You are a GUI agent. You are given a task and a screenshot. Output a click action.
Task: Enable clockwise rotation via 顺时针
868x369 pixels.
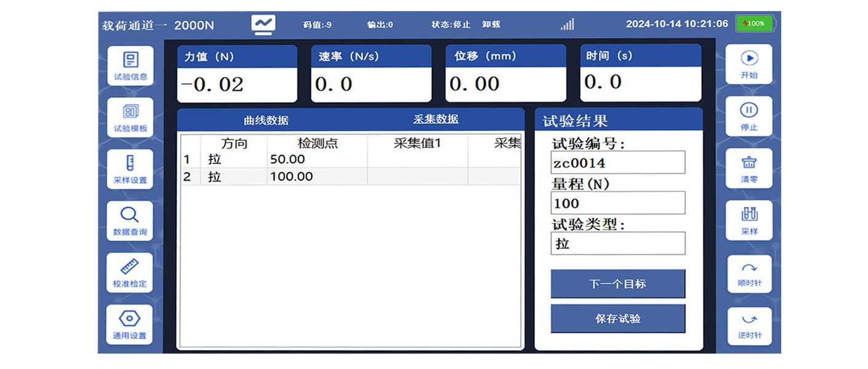tap(749, 272)
